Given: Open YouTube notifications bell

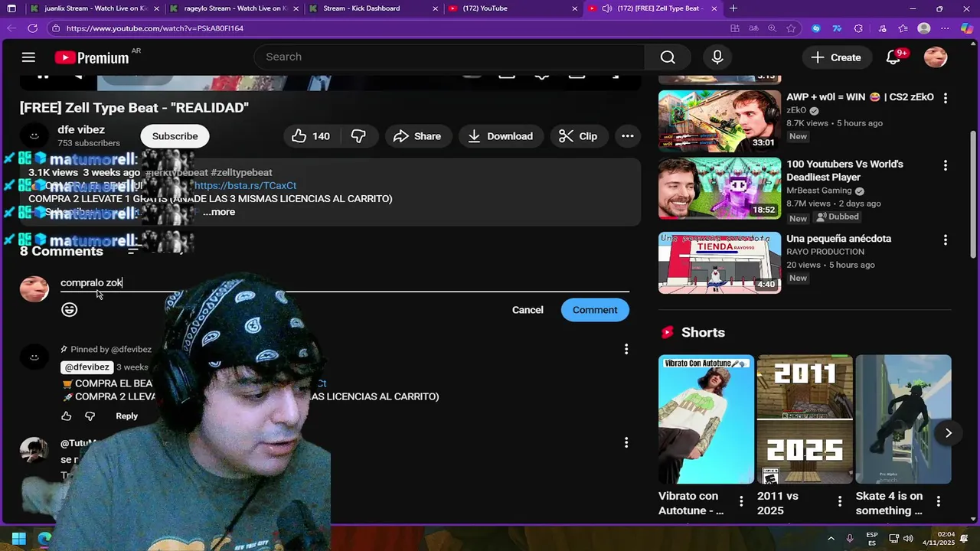Looking at the screenshot, I should click(x=893, y=57).
